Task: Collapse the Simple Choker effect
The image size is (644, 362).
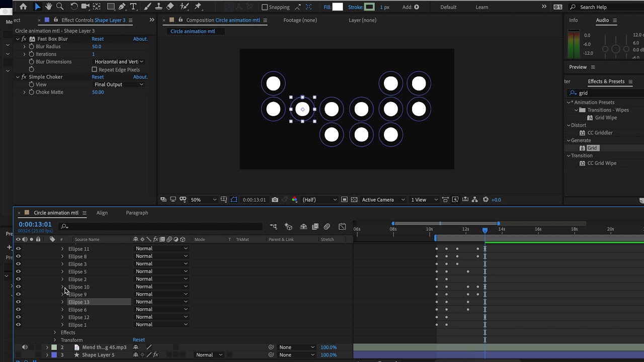Action: (18, 77)
